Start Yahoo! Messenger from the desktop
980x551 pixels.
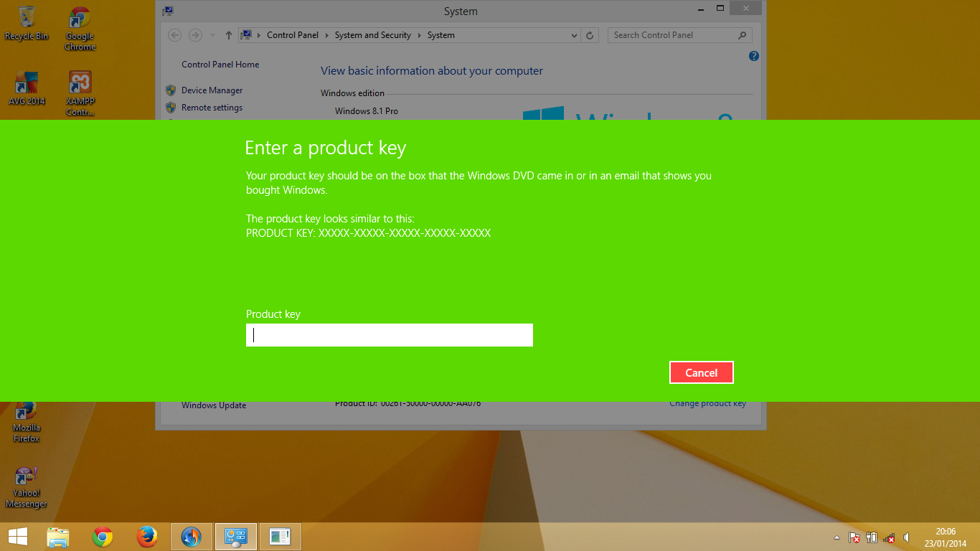26,475
